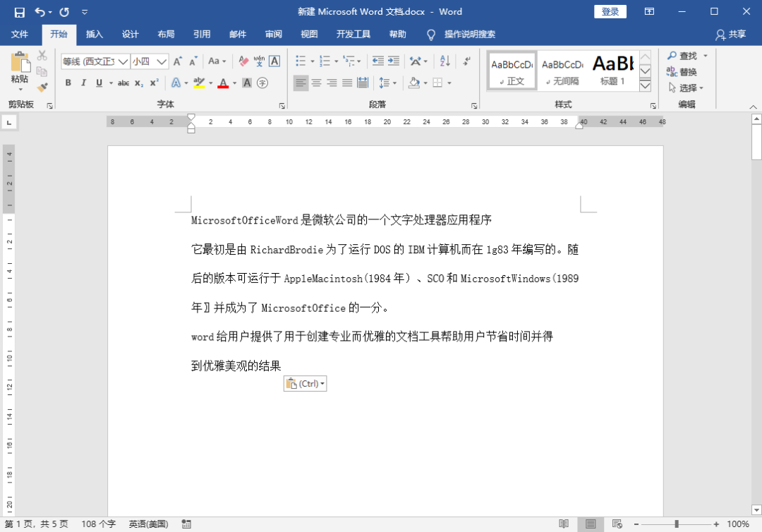Select the Format Painter brush

[42, 87]
